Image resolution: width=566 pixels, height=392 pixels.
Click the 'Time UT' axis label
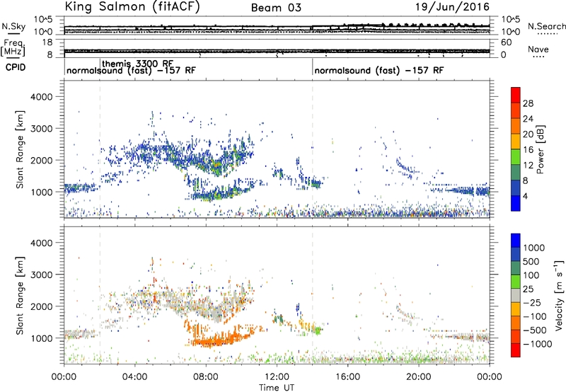(277, 388)
